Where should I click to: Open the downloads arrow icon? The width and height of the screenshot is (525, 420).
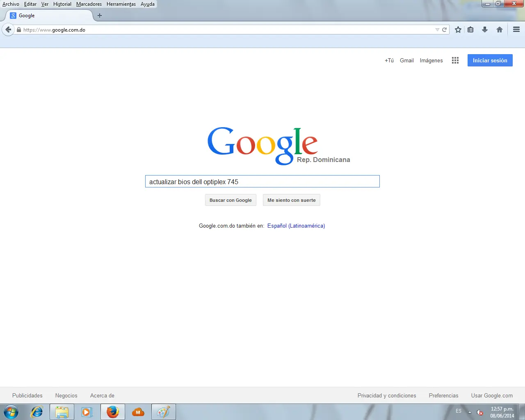click(x=485, y=30)
